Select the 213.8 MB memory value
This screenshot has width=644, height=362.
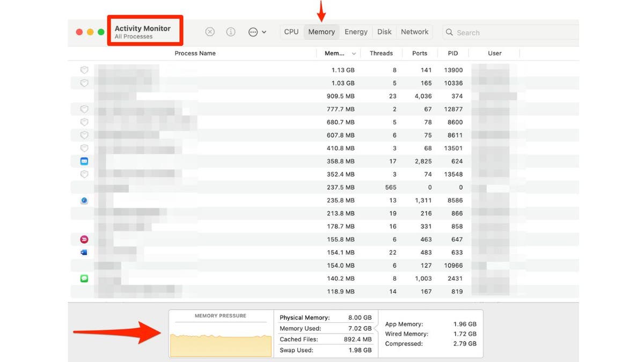[x=340, y=213]
